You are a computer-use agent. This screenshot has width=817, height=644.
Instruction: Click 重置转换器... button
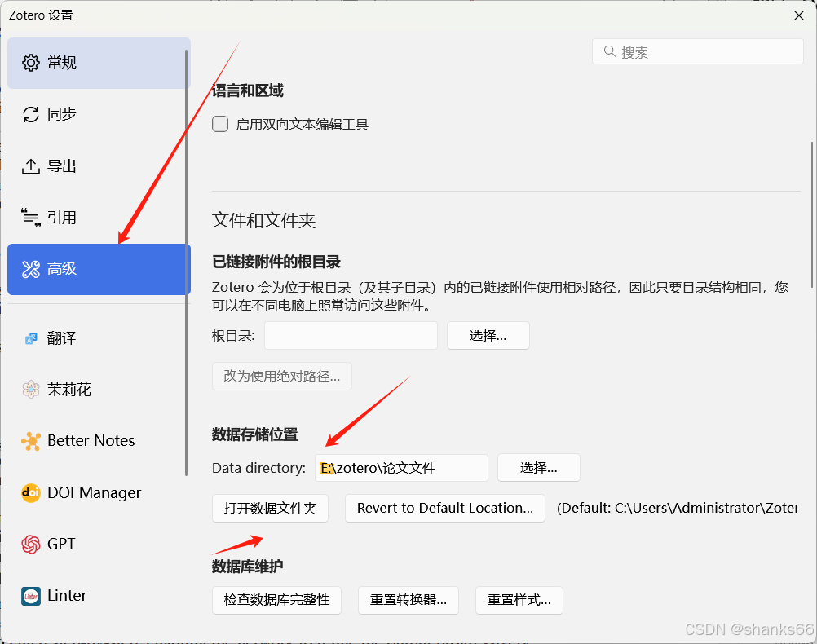coord(408,600)
